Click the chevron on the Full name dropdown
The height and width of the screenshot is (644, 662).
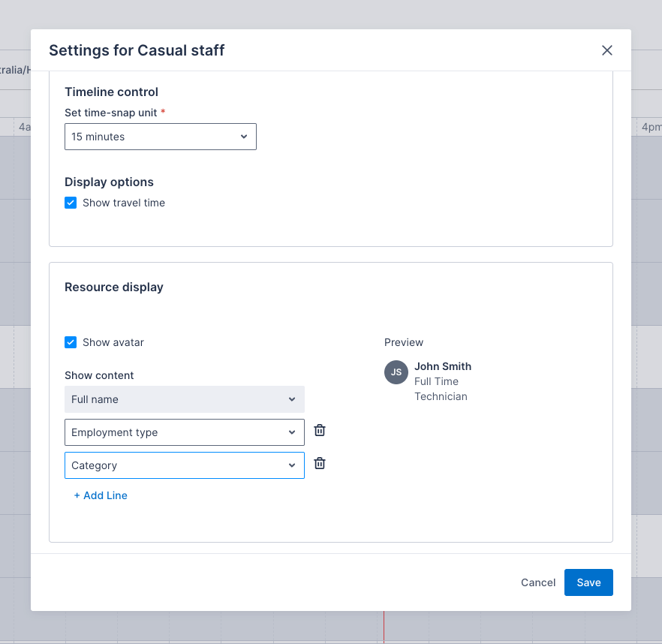[x=292, y=399]
